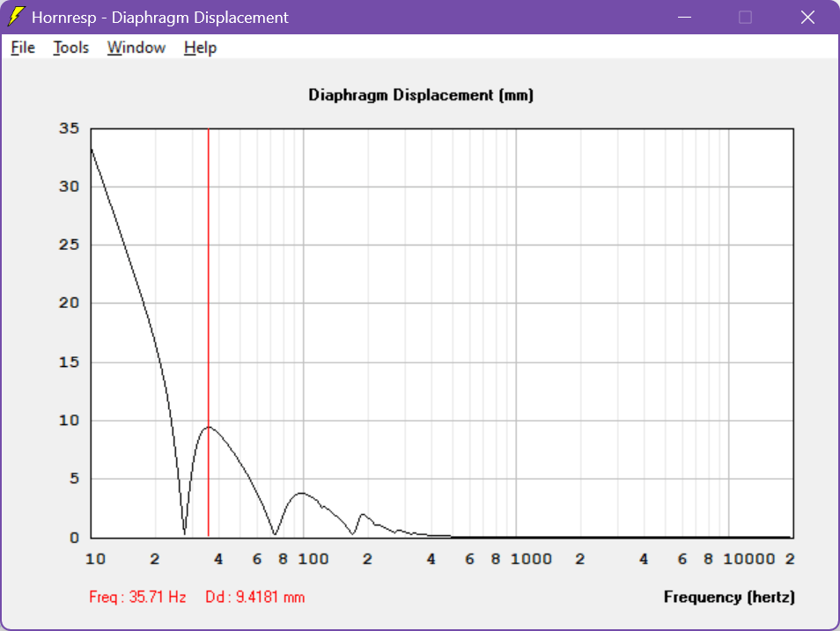Click the 25 label on the vertical axis
This screenshot has height=631, width=840.
69,245
